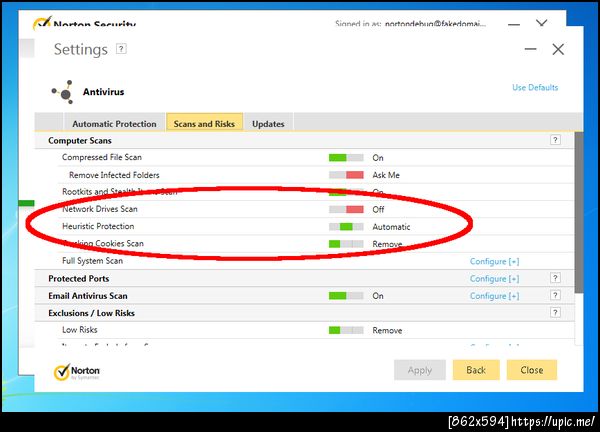Toggle Remove Infected Folders switch
600x432 pixels.
(346, 175)
